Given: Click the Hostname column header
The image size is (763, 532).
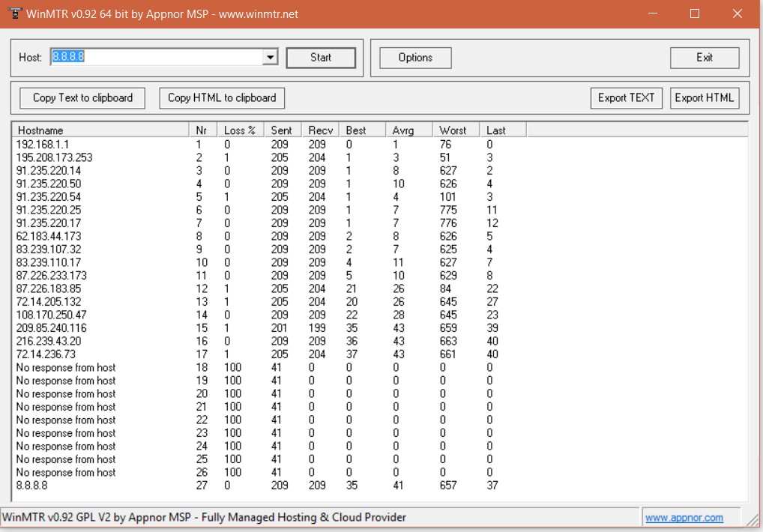Looking at the screenshot, I should pos(100,130).
